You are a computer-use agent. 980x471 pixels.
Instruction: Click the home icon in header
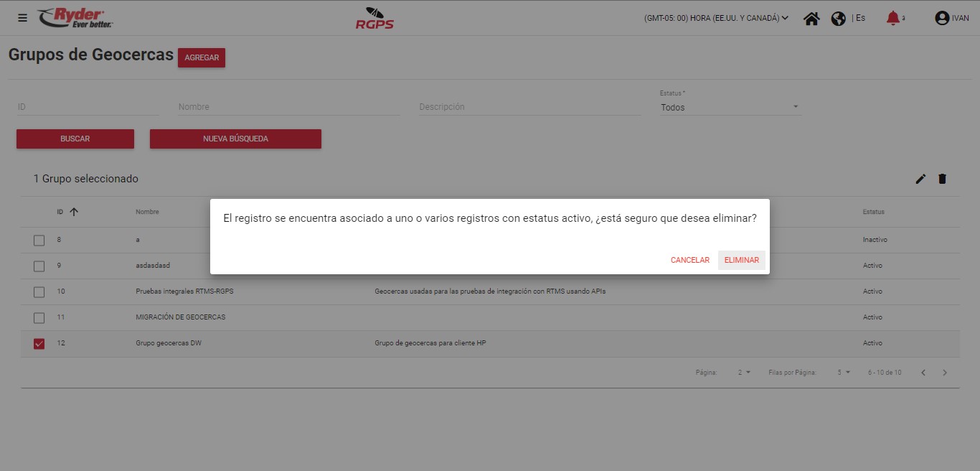[811, 19]
